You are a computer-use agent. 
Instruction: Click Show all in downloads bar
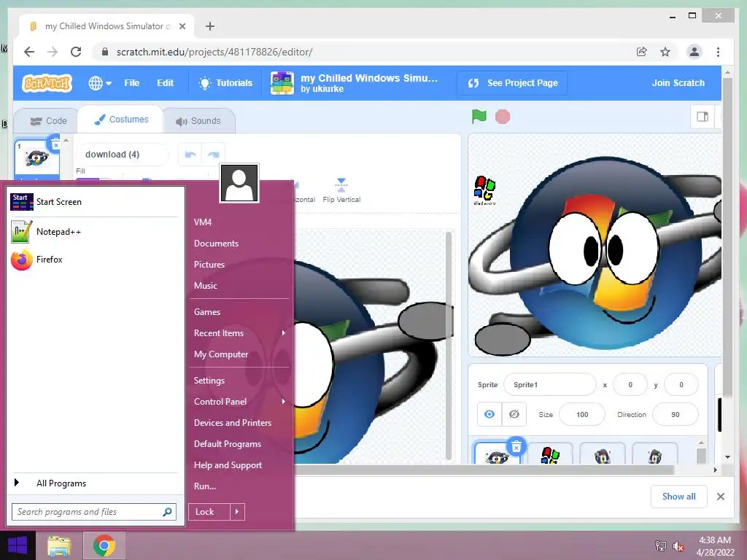(x=679, y=497)
